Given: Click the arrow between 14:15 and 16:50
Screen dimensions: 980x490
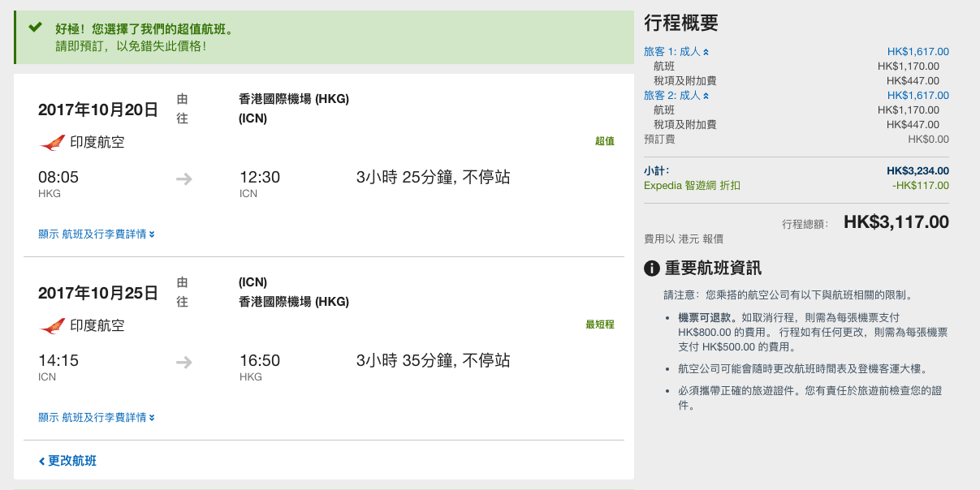Looking at the screenshot, I should coord(184,362).
